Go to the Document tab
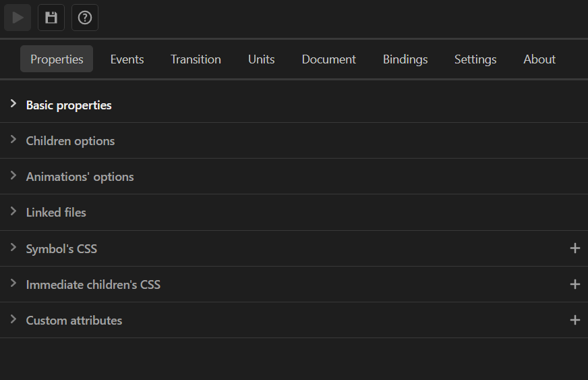Screen dimensions: 588x380 (329, 59)
